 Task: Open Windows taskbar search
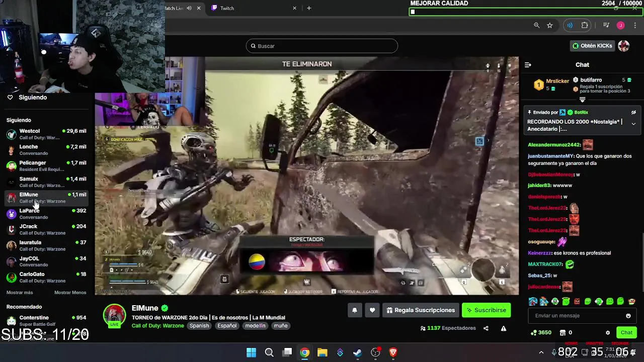pyautogui.click(x=269, y=352)
